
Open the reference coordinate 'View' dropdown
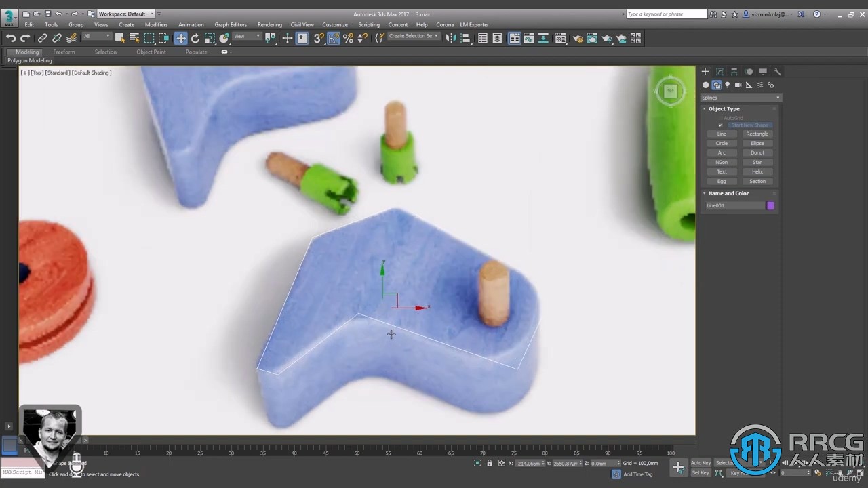coord(247,37)
